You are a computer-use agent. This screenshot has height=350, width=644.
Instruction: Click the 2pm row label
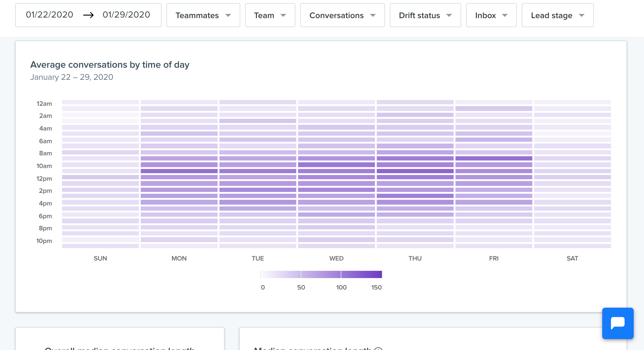[x=45, y=191]
